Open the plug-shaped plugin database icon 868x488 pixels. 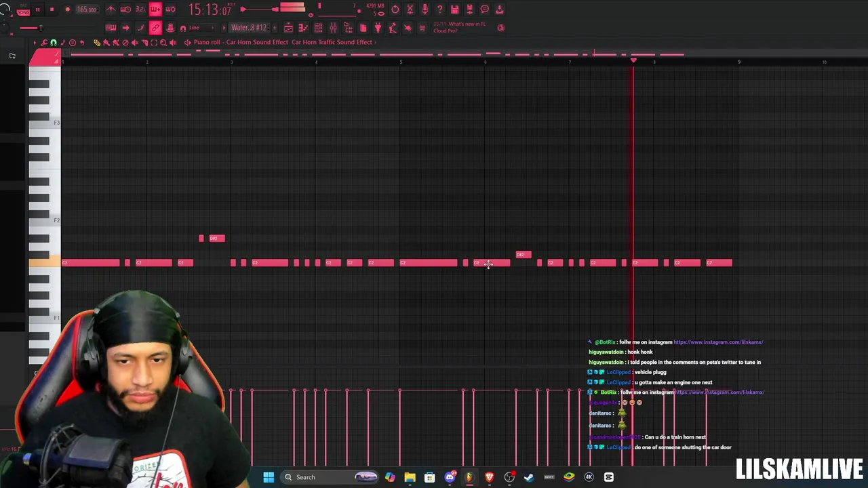coord(378,28)
